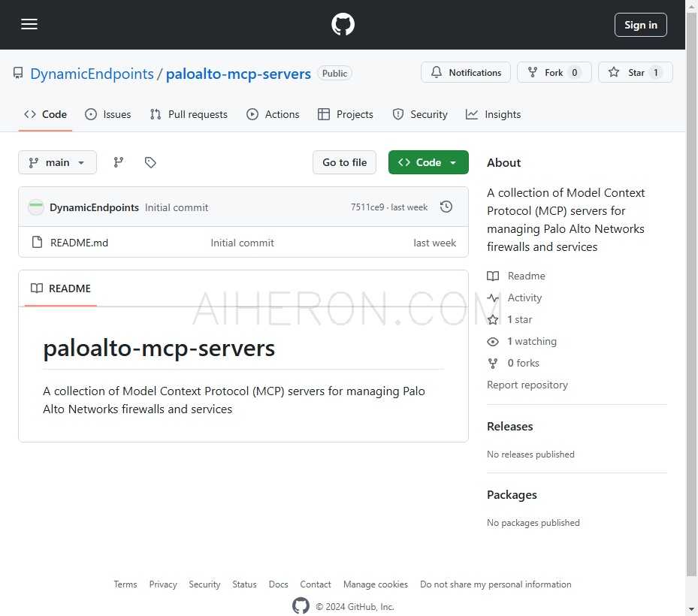Click Do not share my personal information
The height and width of the screenshot is (616, 698).
click(x=495, y=584)
